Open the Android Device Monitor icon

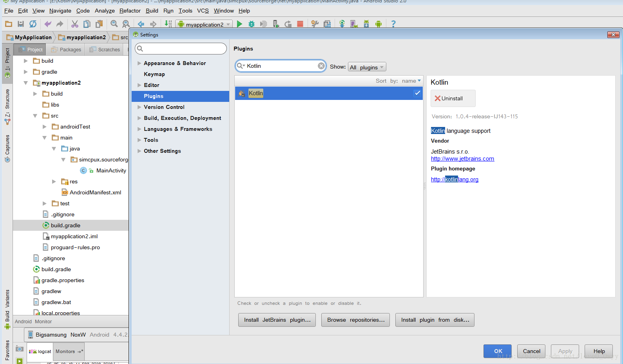(379, 24)
